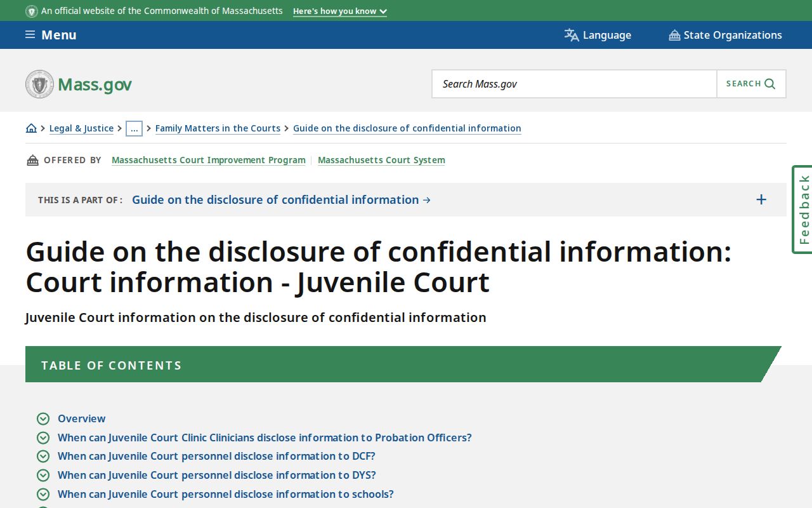The height and width of the screenshot is (508, 812).
Task: Click the circled arrow icon beside Overview
Action: tap(43, 418)
